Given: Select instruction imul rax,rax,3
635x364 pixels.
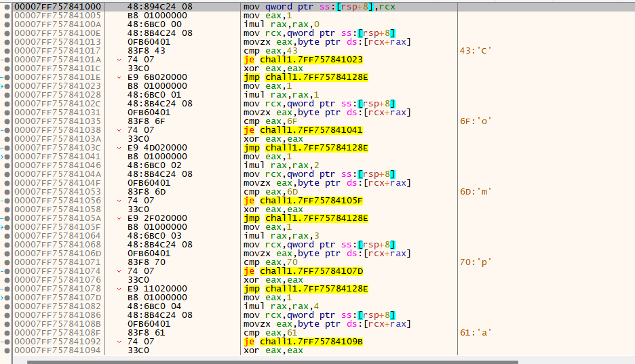Looking at the screenshot, I should tap(282, 236).
